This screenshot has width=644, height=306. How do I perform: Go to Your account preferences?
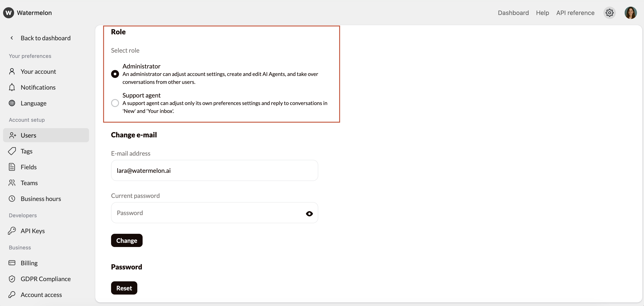(38, 72)
